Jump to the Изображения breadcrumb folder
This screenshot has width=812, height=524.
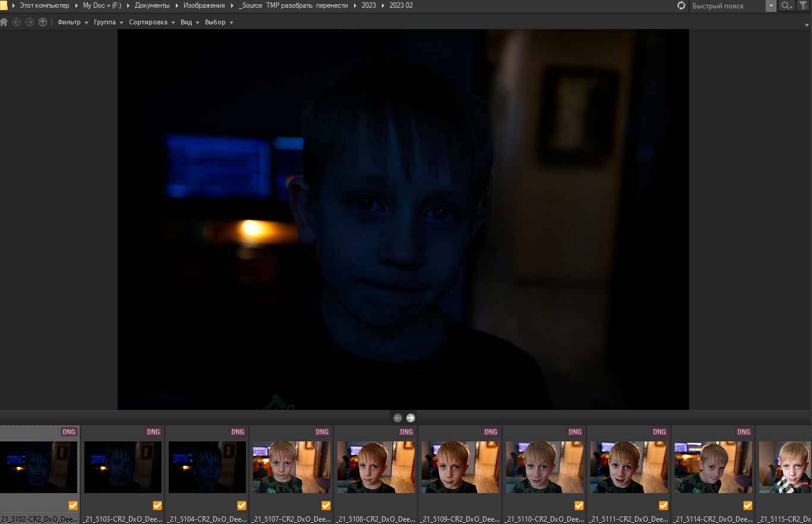coord(204,5)
